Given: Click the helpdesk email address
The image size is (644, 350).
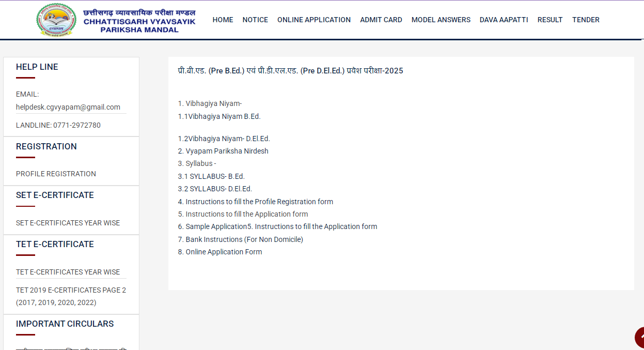Looking at the screenshot, I should pos(68,107).
